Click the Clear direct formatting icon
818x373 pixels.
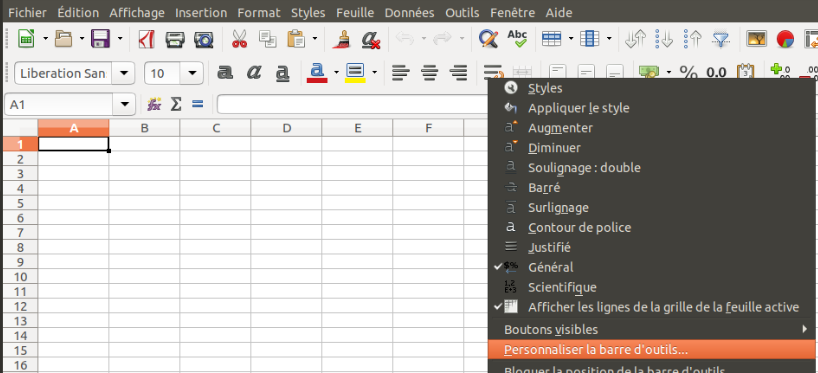(x=371, y=39)
